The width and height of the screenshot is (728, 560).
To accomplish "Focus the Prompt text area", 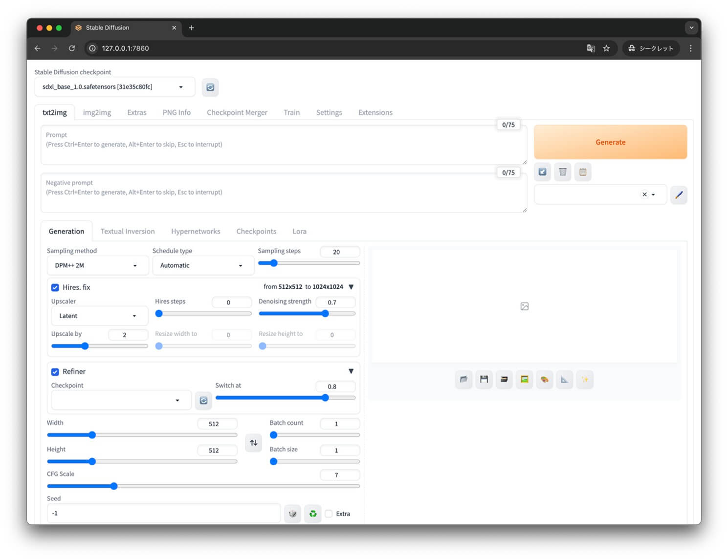I will click(x=284, y=145).
